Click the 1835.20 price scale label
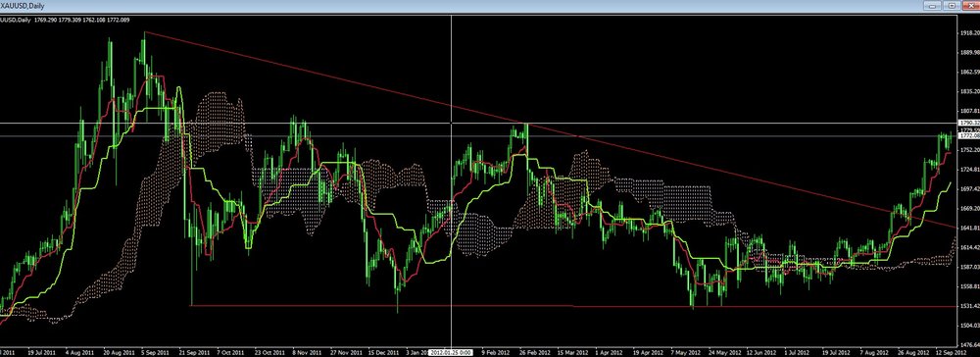This screenshot has height=357, width=980. pos(969,91)
